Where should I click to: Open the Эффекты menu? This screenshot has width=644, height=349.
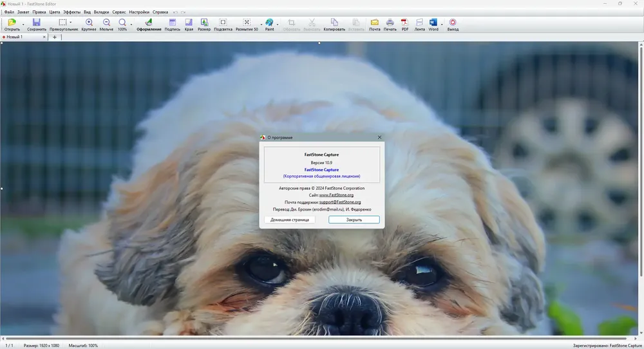point(72,12)
